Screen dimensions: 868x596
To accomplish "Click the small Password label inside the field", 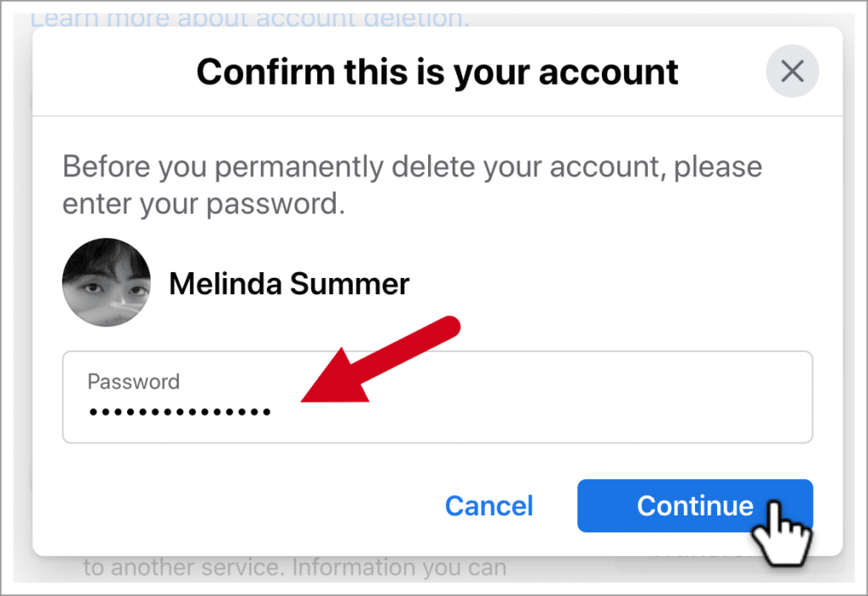I will click(x=134, y=382).
